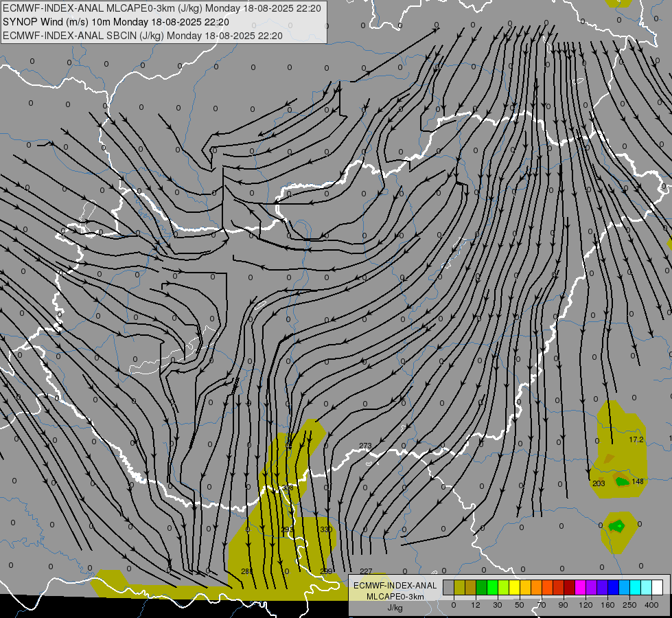The width and height of the screenshot is (672, 618).
Task: Click the map value 227
Action: point(366,571)
